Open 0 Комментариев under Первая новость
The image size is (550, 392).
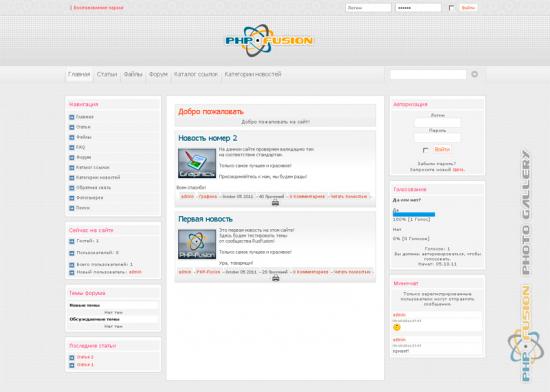pos(310,272)
